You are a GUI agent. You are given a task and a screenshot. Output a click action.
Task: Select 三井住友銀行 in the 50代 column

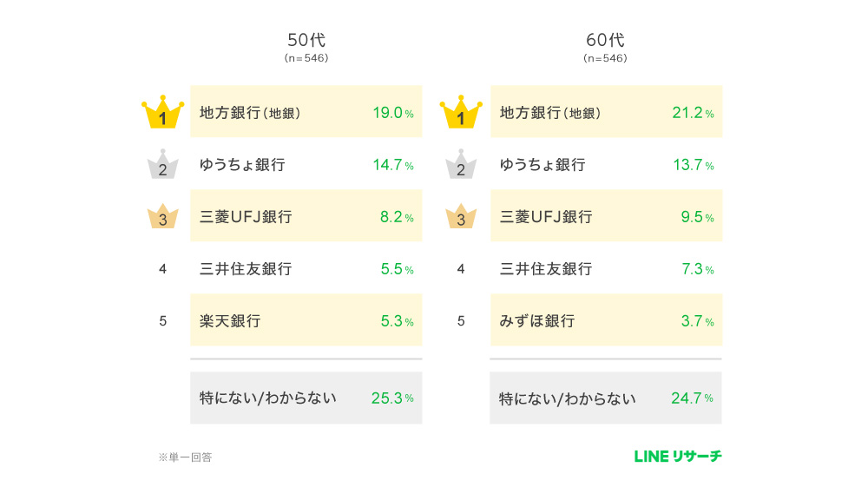point(246,269)
